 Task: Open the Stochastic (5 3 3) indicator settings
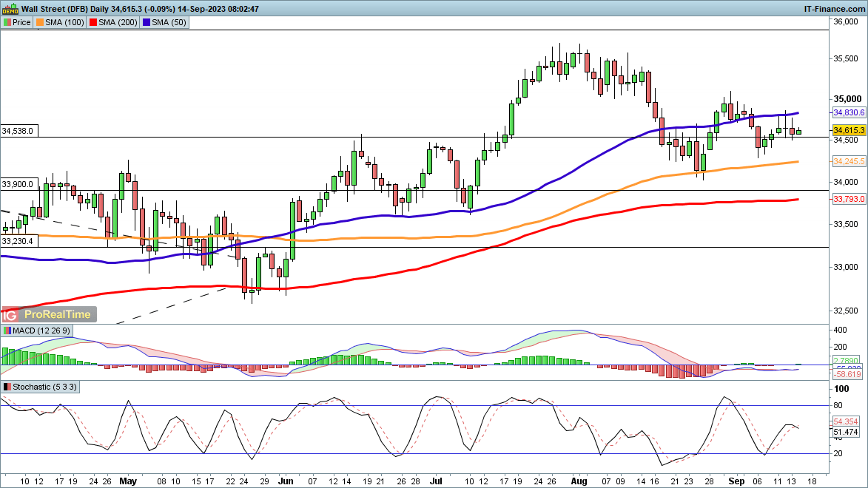tap(44, 387)
